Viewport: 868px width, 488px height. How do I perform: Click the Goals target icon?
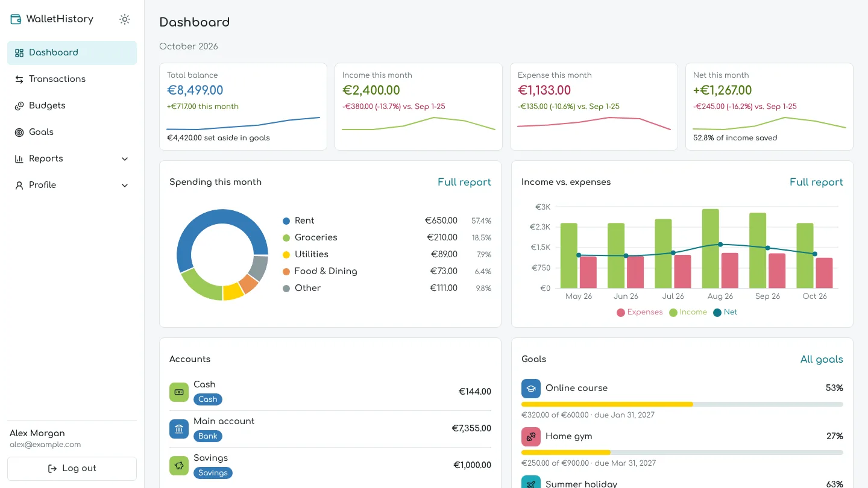[x=19, y=133]
